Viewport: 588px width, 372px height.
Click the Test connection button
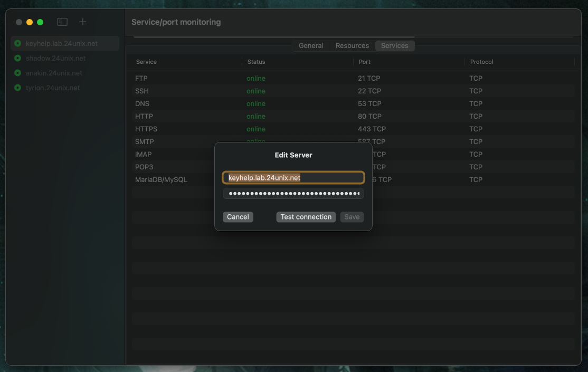306,217
